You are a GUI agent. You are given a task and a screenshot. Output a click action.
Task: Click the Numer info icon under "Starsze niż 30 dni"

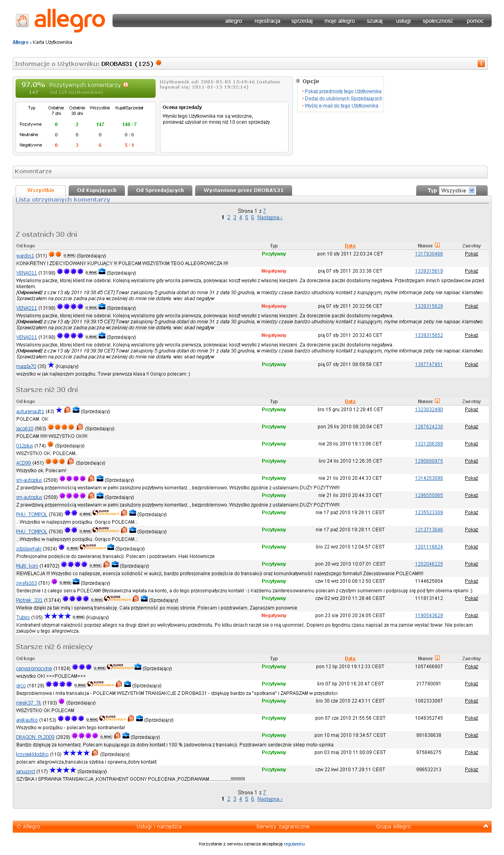[437, 401]
